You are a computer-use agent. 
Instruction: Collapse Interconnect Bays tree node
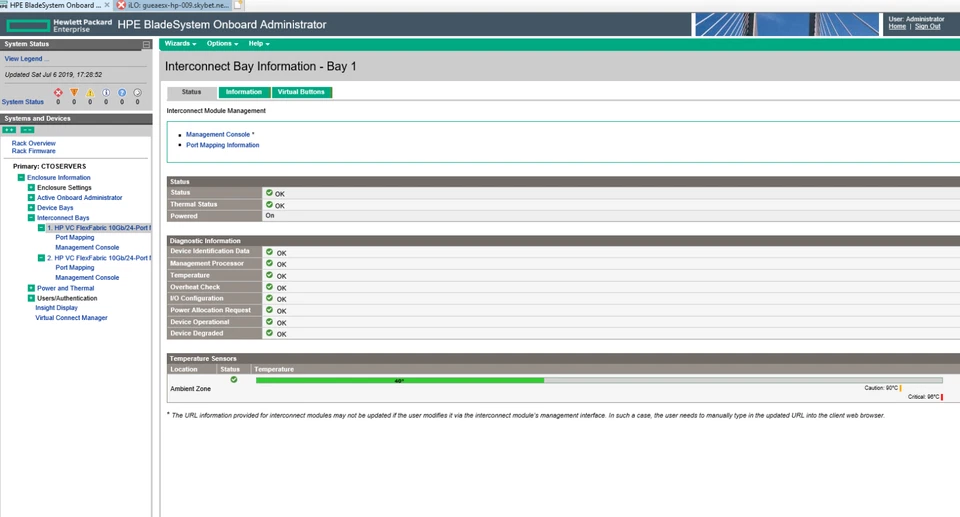pos(31,217)
